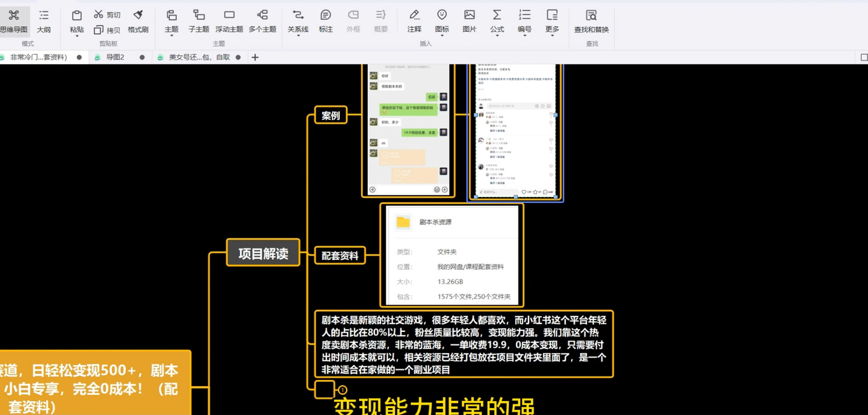This screenshot has height=415, width=868.
Task: Open 查找和替换 find and replace
Action: click(x=590, y=21)
